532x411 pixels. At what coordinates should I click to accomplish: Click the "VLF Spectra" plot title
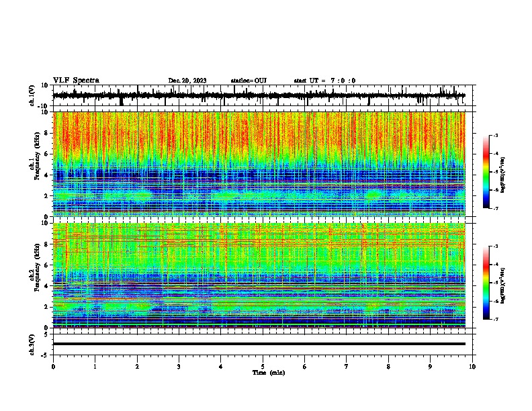coord(76,81)
